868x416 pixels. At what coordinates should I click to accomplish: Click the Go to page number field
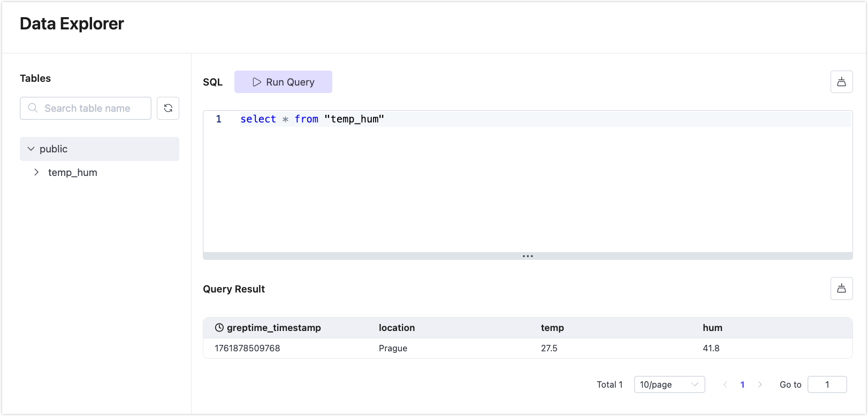827,384
